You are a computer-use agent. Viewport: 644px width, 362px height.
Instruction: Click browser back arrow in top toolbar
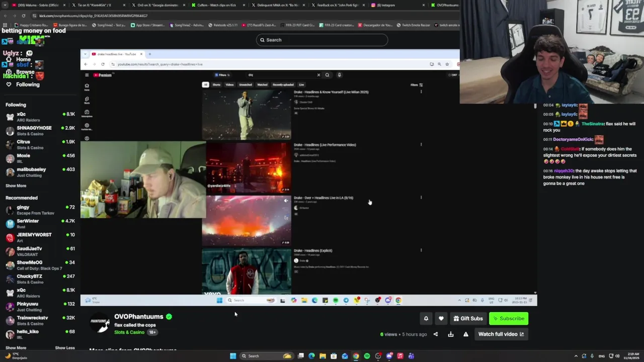[x=5, y=16]
